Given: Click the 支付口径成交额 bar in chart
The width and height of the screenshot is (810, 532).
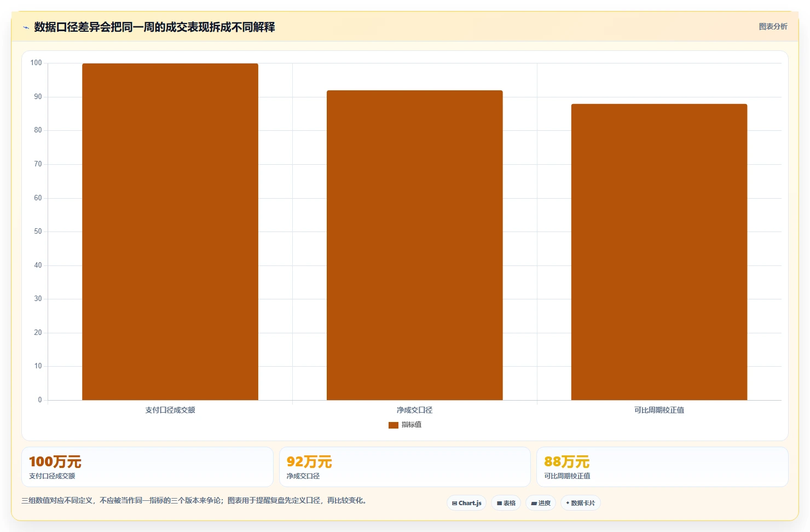Looking at the screenshot, I should tap(170, 232).
